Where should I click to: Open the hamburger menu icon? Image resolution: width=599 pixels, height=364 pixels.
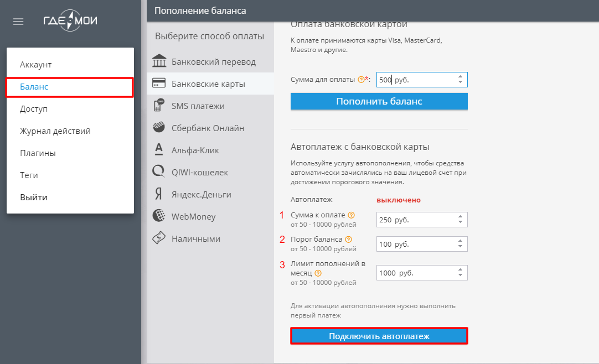point(18,22)
